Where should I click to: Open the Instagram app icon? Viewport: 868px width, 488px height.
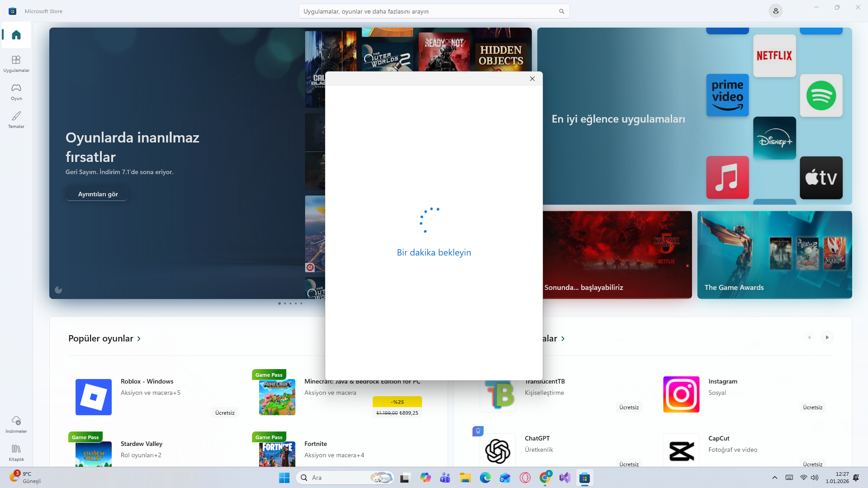[x=681, y=394]
